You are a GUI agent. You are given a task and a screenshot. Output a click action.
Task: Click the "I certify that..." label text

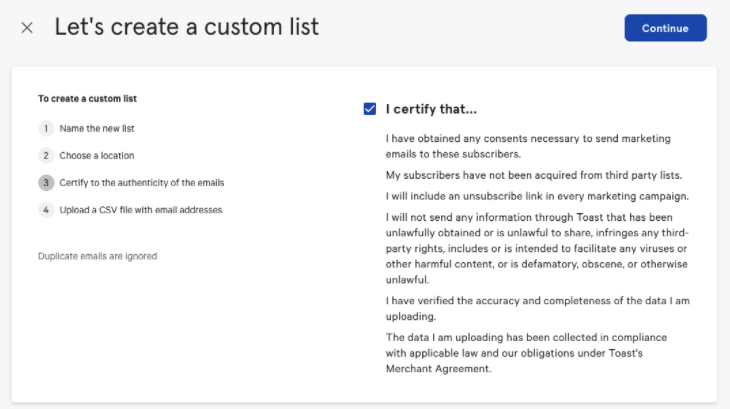point(431,109)
